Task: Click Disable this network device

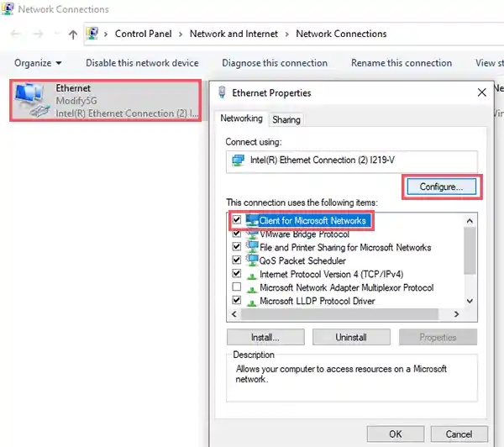Action: point(142,63)
